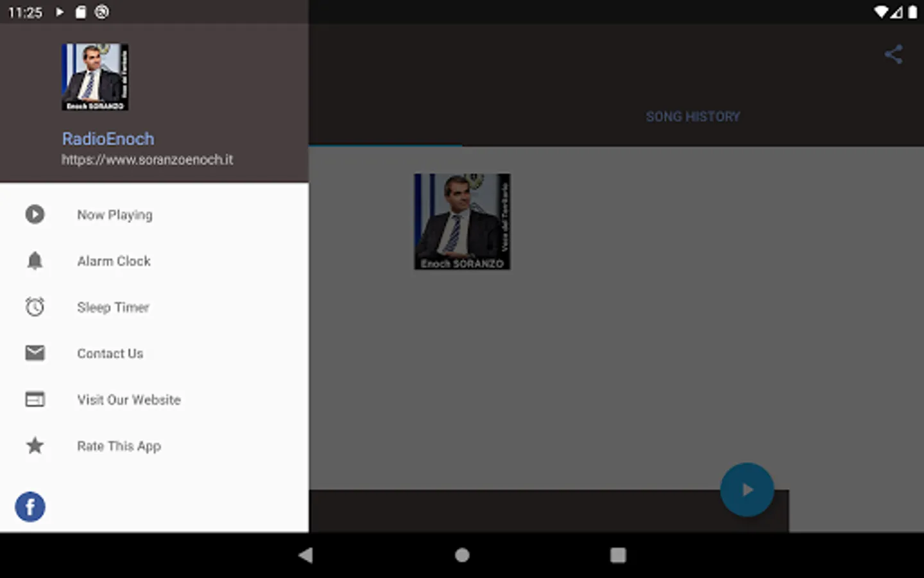Click the media play indicator in status bar
This screenshot has width=924, height=578.
tap(60, 12)
